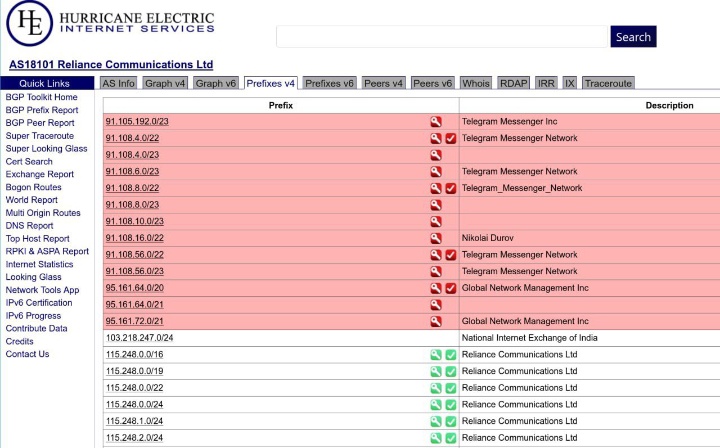Viewport: 720px width, 448px height.
Task: Click the red checkmark icon for 91.108.8.0/22
Action: pyautogui.click(x=451, y=188)
